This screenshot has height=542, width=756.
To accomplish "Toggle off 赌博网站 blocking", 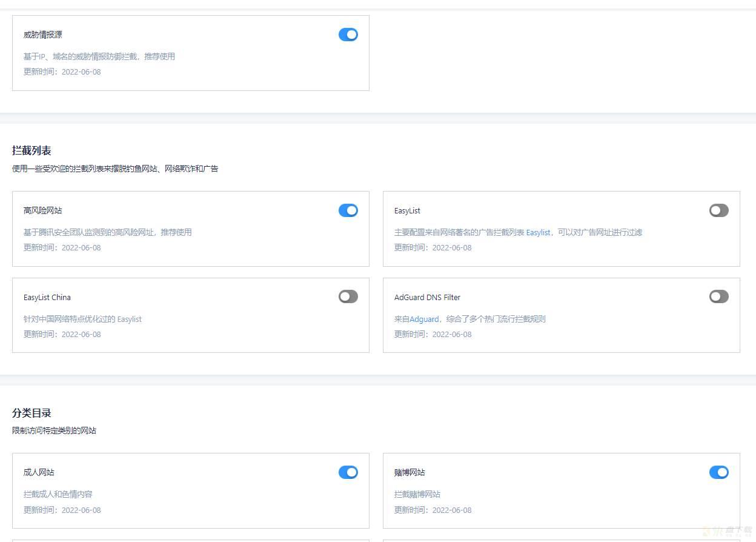I will click(719, 472).
